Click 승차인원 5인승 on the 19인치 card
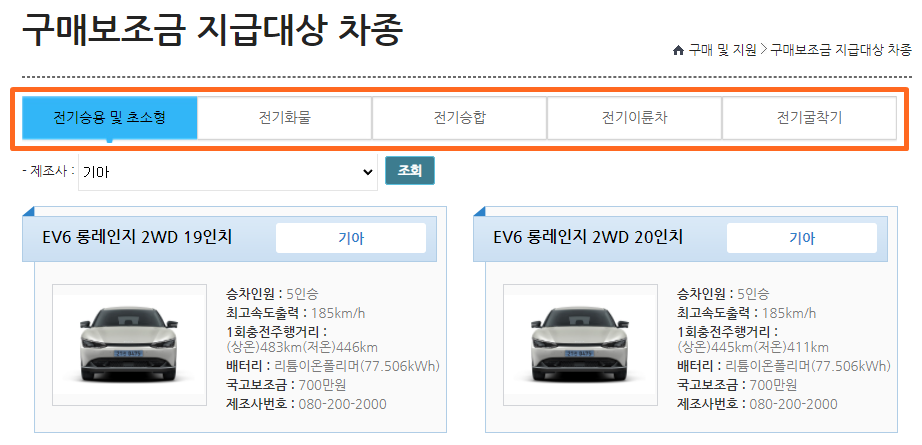Screen dimensions: 922x445 [272, 294]
